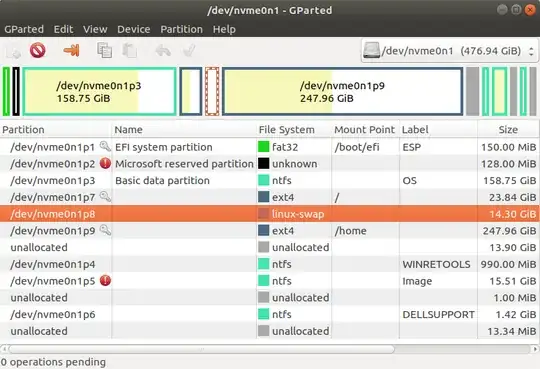Click the red warning icon beside nvme0n1p5

(x=105, y=280)
